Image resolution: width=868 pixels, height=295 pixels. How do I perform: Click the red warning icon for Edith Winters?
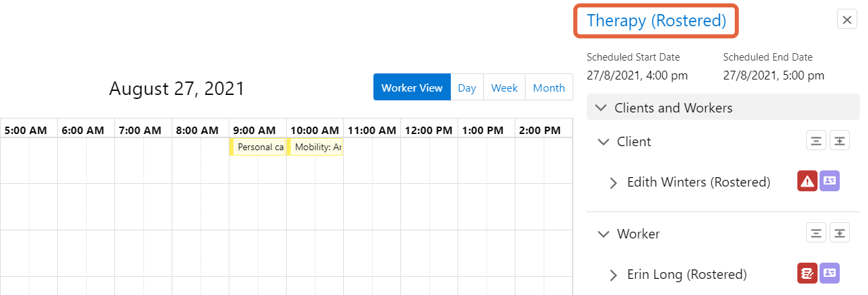pos(807,181)
